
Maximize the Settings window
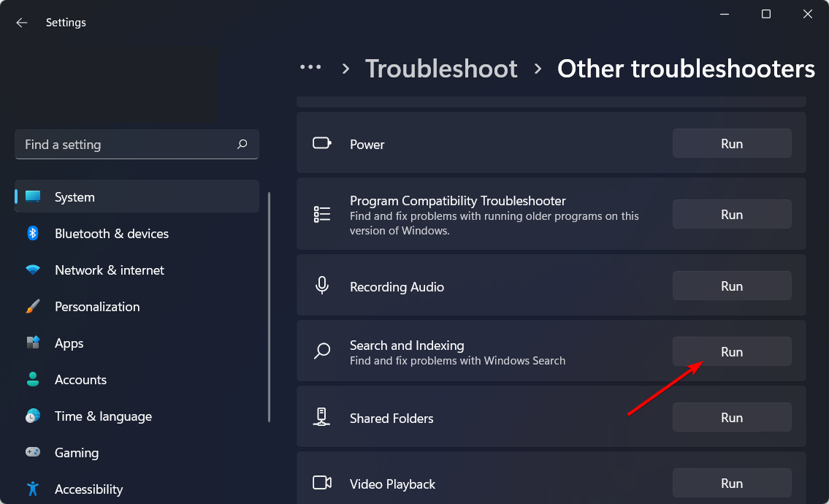click(x=765, y=15)
